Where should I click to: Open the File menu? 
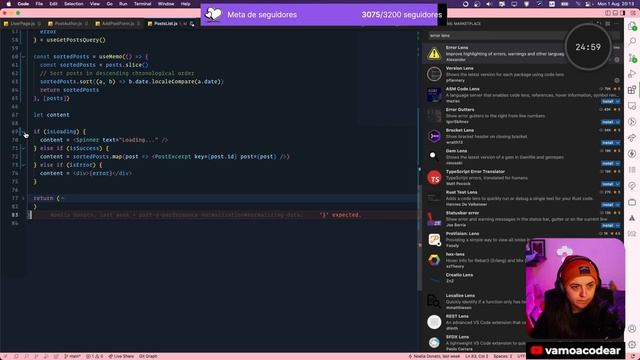pos(39,4)
